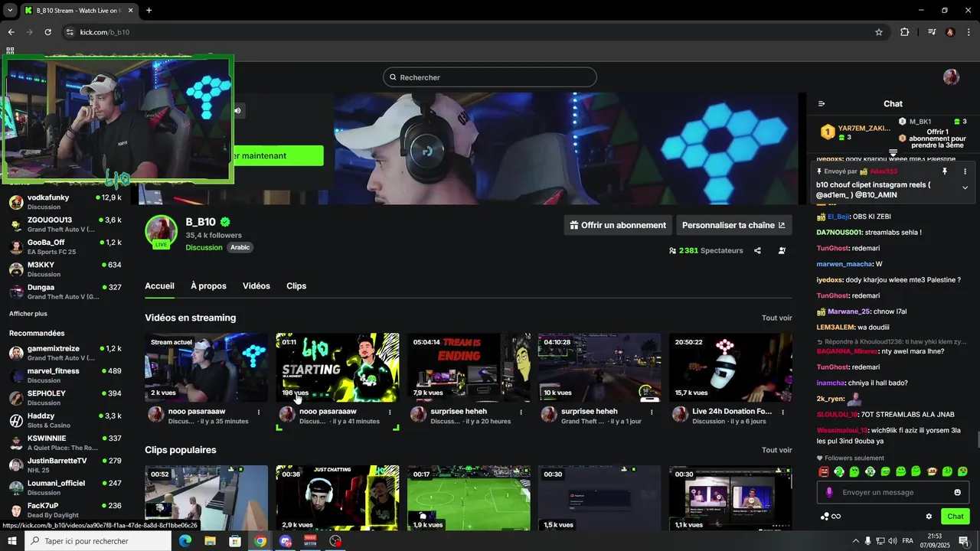This screenshot has height=551, width=980.
Task: Open vodkafunky channel in sidebar
Action: pos(65,202)
